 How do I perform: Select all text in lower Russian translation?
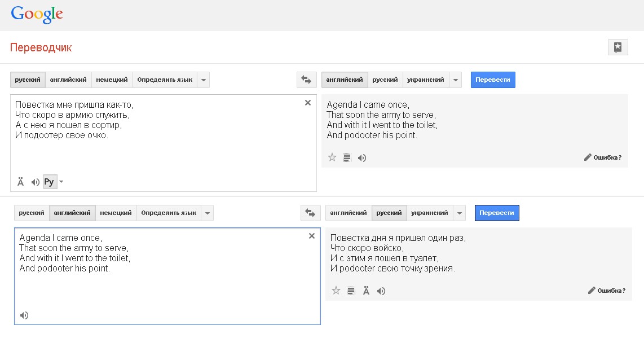[x=351, y=291]
